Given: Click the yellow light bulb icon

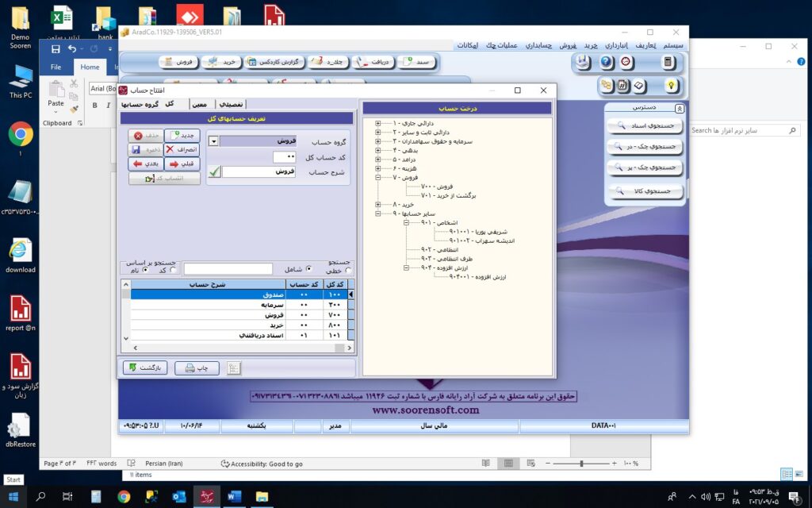Looking at the screenshot, I should (671, 85).
